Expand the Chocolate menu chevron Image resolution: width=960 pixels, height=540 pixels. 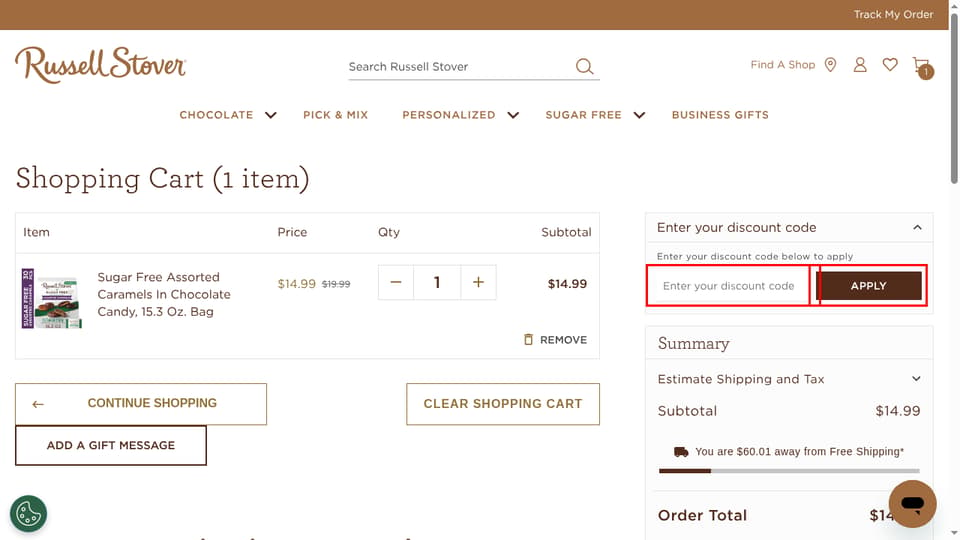271,115
